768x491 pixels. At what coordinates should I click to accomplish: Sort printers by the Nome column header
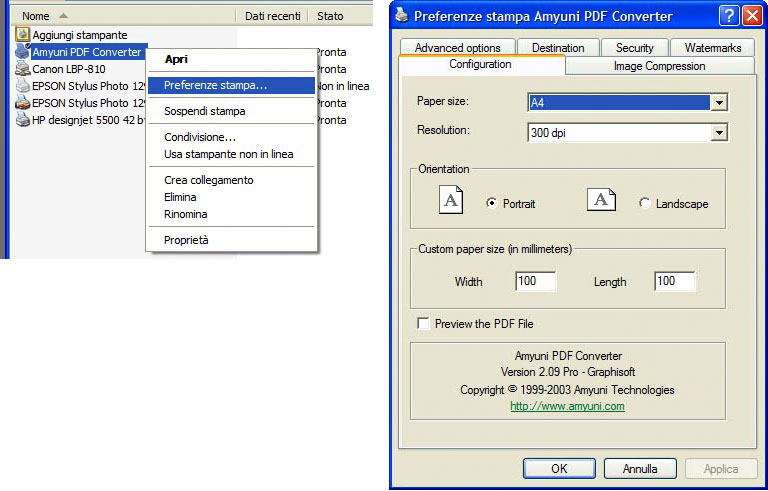pyautogui.click(x=36, y=16)
